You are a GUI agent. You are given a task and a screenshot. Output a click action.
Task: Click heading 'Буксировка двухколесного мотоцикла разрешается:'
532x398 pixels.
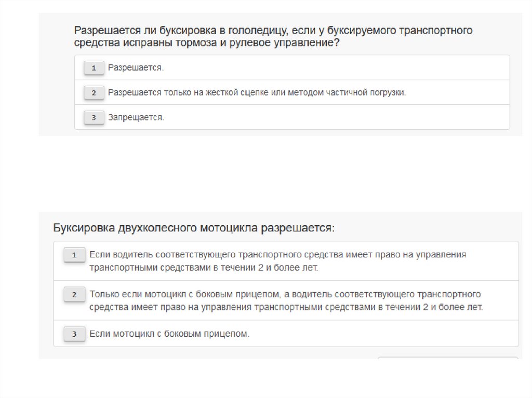click(x=194, y=228)
